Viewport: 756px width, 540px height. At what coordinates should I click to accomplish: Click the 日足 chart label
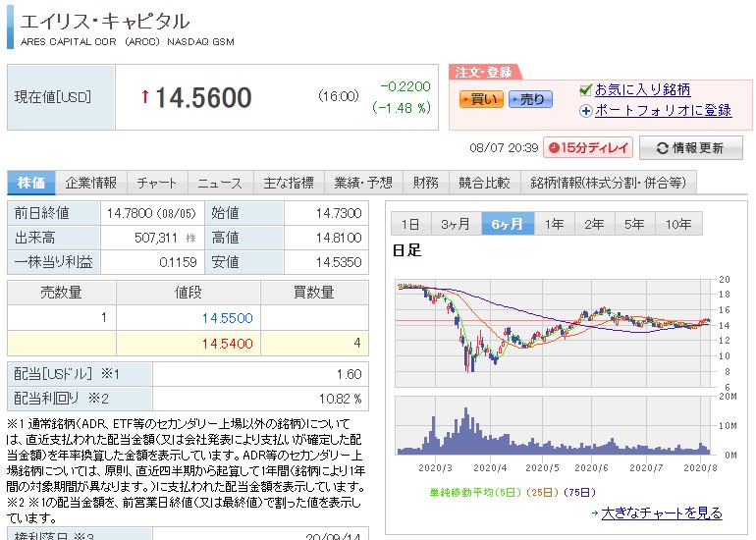pos(406,250)
